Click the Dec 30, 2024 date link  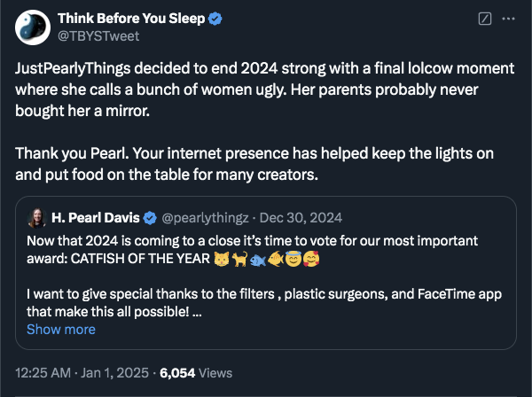pyautogui.click(x=301, y=218)
